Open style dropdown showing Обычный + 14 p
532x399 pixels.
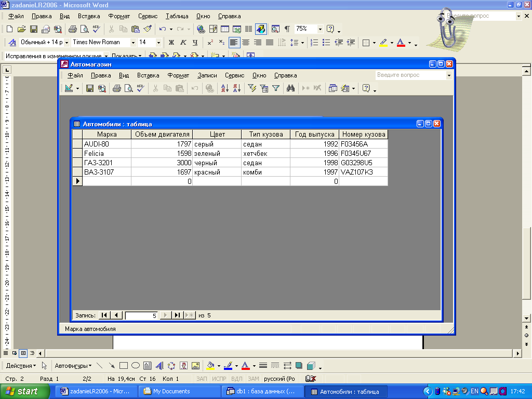click(66, 43)
